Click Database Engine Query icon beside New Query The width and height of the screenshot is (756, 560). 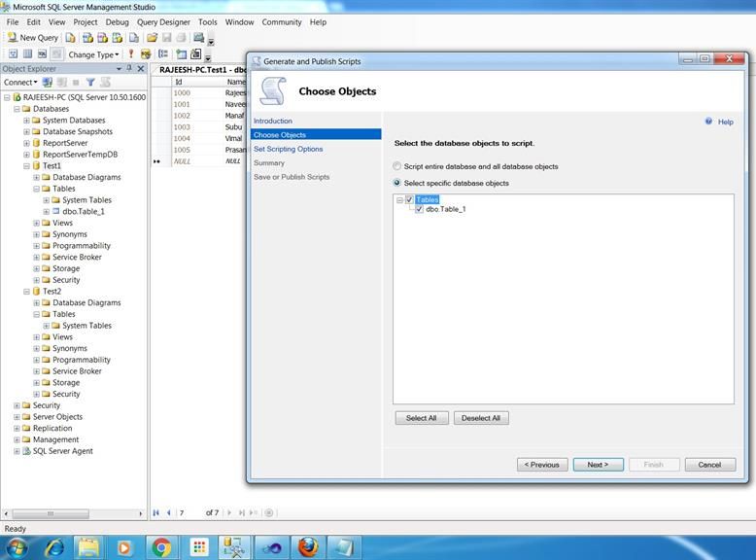click(x=70, y=38)
